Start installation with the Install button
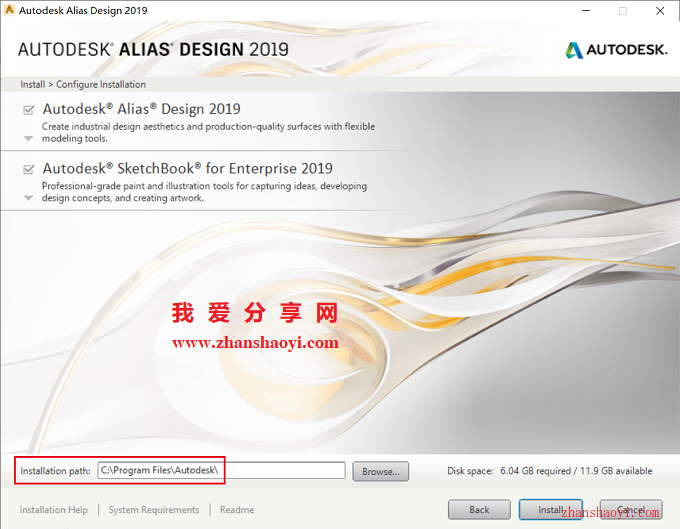The height and width of the screenshot is (529, 680). pos(550,509)
